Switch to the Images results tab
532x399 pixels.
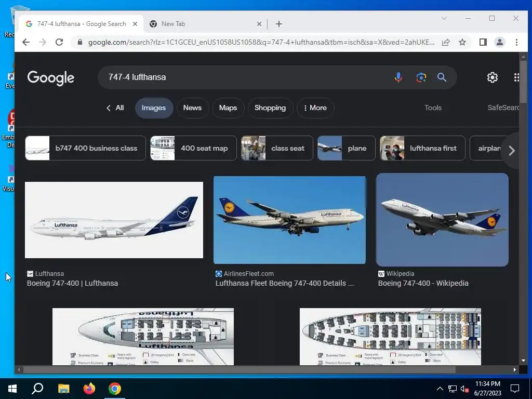[x=154, y=108]
